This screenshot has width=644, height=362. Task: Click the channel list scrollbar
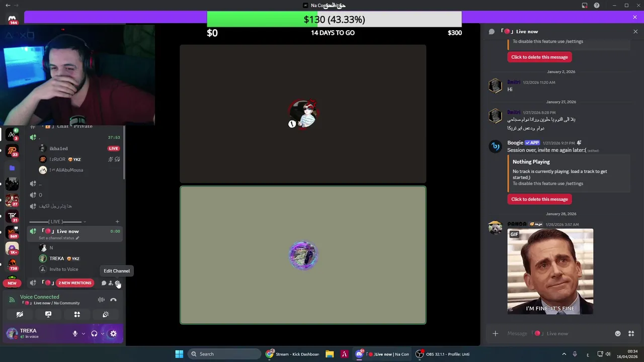click(x=124, y=153)
